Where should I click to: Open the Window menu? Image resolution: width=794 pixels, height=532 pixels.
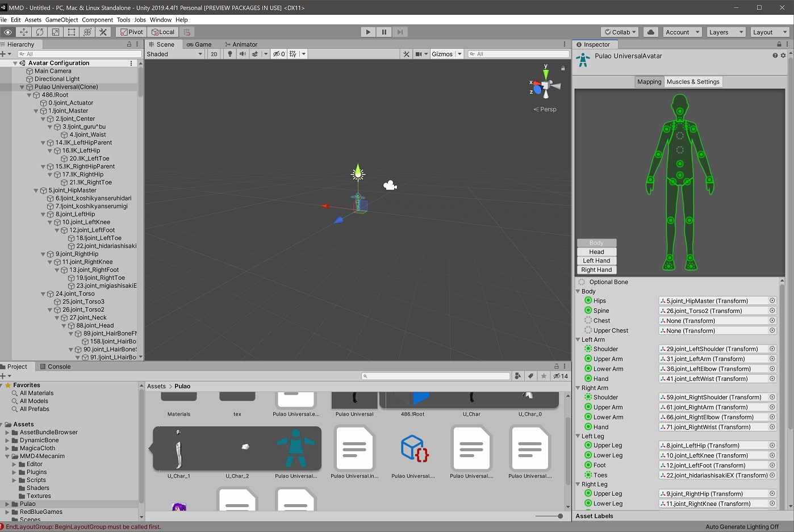click(x=161, y=20)
